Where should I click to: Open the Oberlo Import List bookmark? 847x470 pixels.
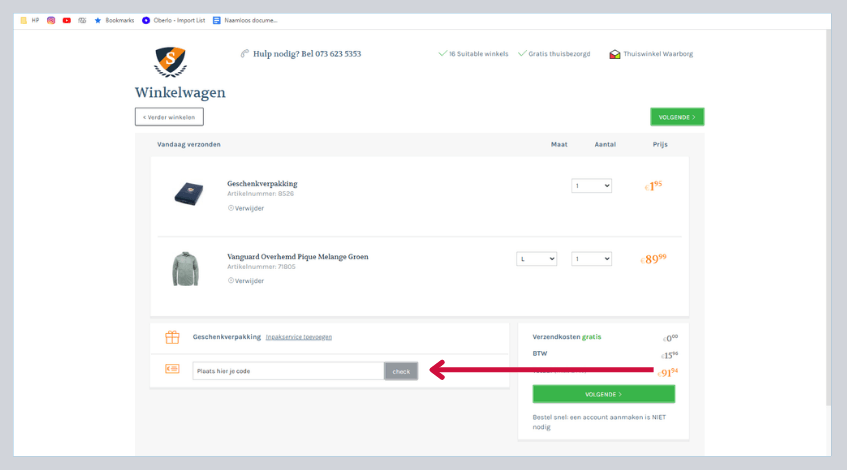[x=174, y=20]
